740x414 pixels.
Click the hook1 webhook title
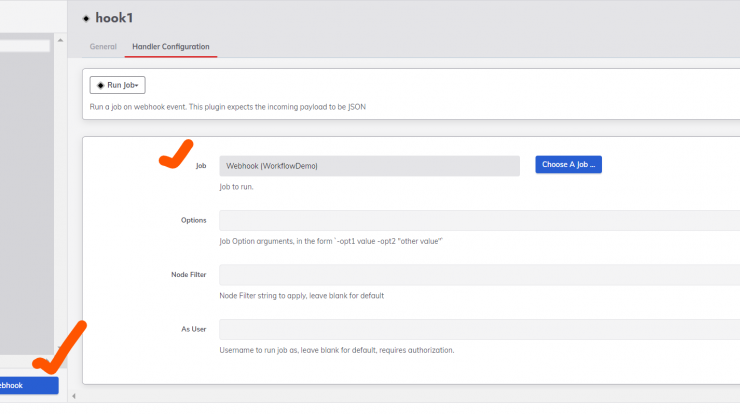114,18
